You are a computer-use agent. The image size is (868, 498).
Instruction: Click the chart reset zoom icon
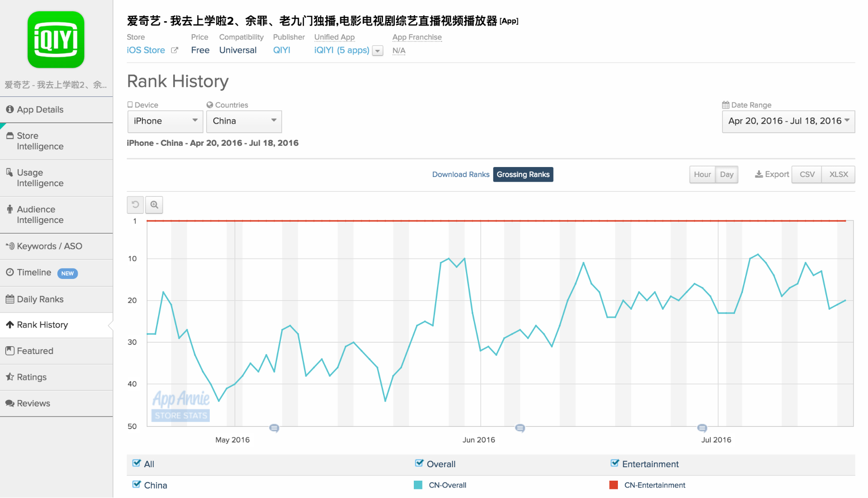[135, 204]
